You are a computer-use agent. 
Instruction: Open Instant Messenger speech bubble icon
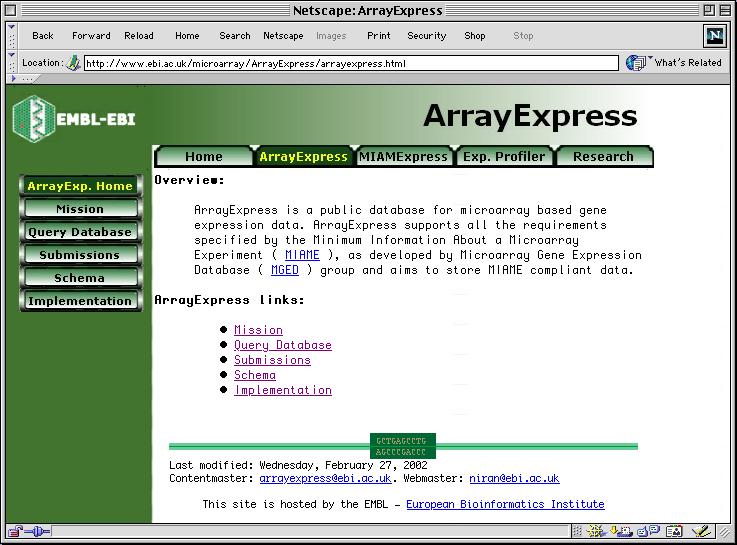point(649,531)
